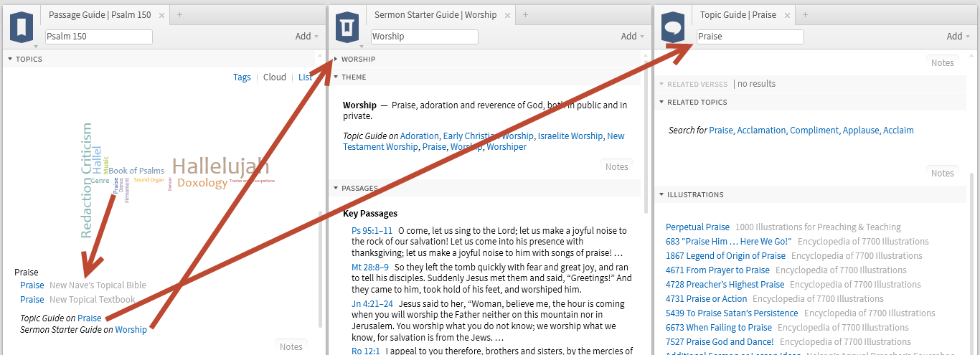The height and width of the screenshot is (355, 980).
Task: Open the Topic Guide speech bubble icon
Action: click(x=673, y=27)
